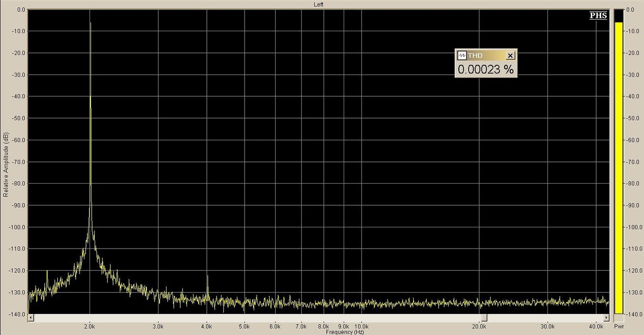The height and width of the screenshot is (335, 644).
Task: Click the "Relative Amplitude (dB)" axis label
Action: [x=6, y=164]
